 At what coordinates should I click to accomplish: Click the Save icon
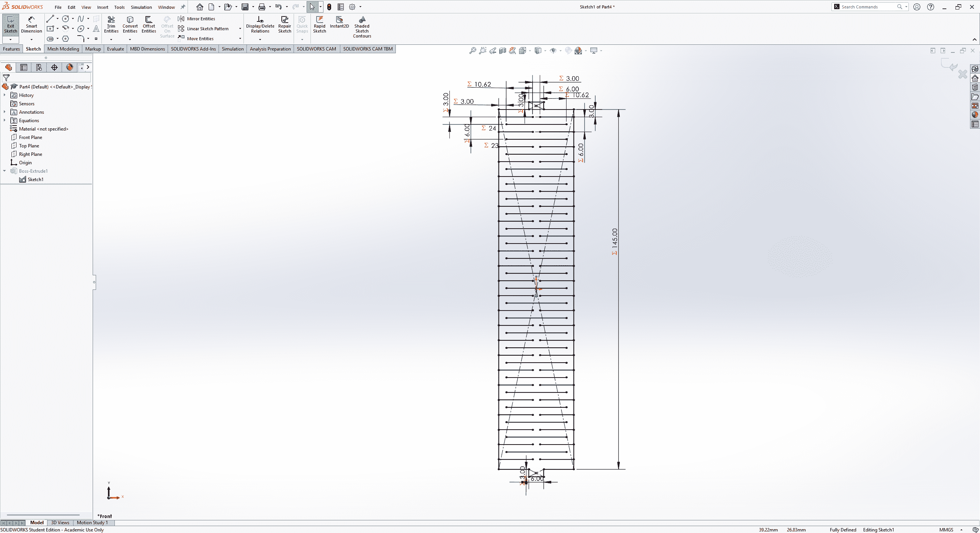[x=245, y=7]
